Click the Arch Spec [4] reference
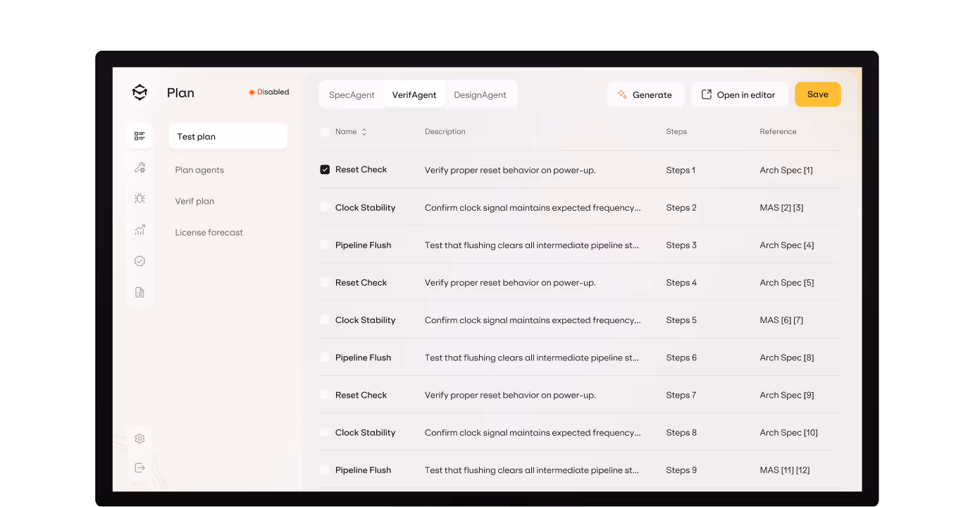Viewport: 980px width, 507px height. point(787,245)
